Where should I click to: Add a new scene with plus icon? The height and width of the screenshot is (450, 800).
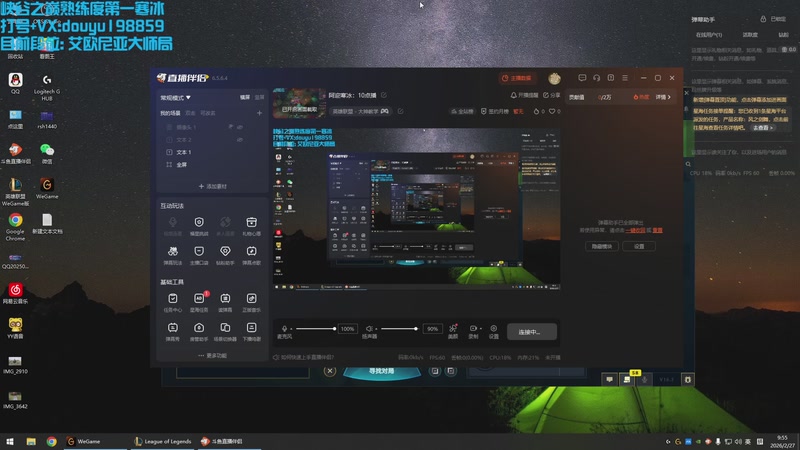click(259, 113)
